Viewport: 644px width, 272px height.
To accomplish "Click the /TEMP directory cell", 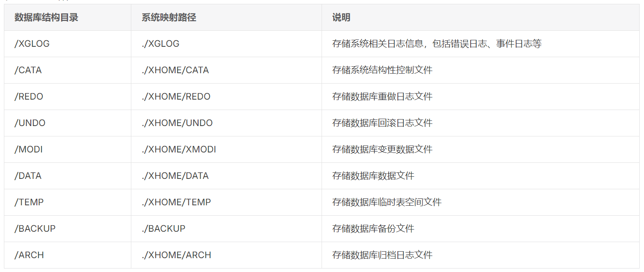I will coord(29,202).
